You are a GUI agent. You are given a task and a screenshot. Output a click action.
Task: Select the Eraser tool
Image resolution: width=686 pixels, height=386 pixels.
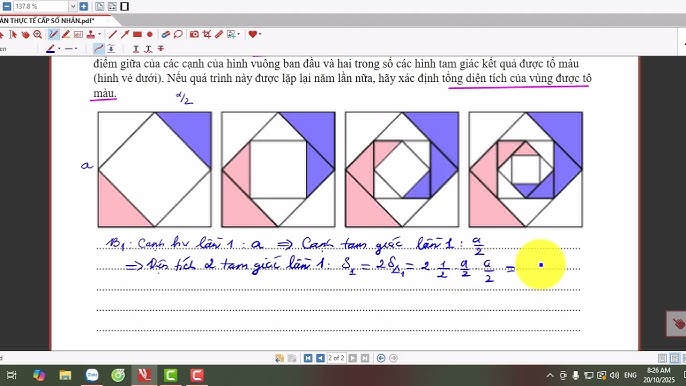click(x=165, y=35)
